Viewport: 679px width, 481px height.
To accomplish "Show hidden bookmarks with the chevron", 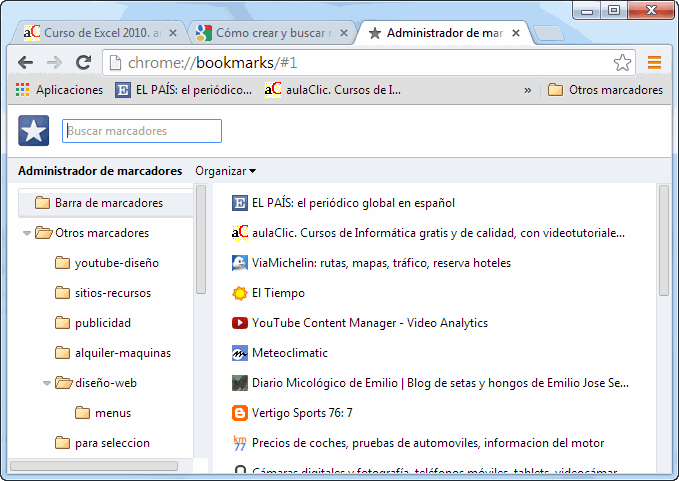I will (527, 90).
